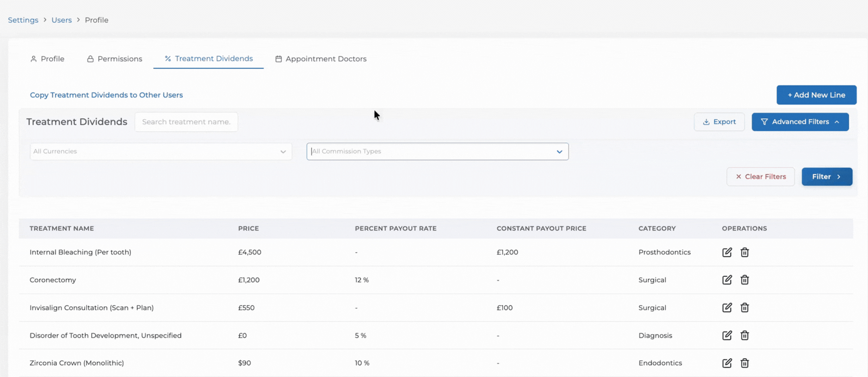
Task: Select the £1,200 constant payout cell
Action: (507, 252)
